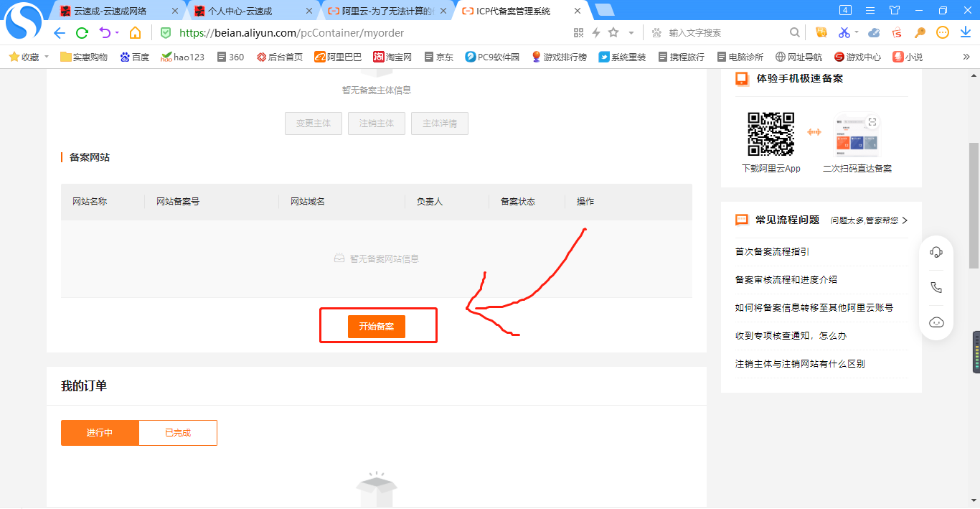Expand more bookmarks chevron at bar end
The image size is (980, 509).
click(966, 57)
